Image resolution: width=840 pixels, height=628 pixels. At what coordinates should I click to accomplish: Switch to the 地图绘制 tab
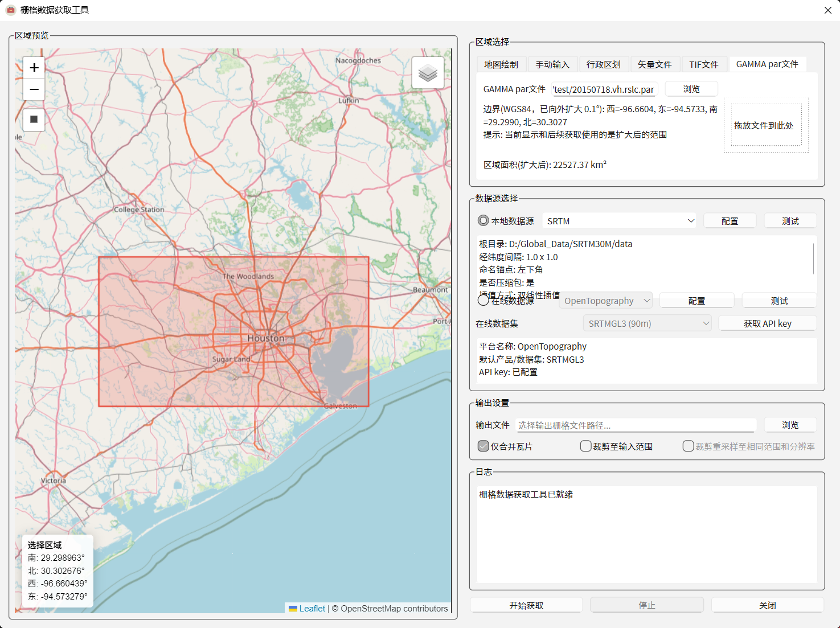501,64
